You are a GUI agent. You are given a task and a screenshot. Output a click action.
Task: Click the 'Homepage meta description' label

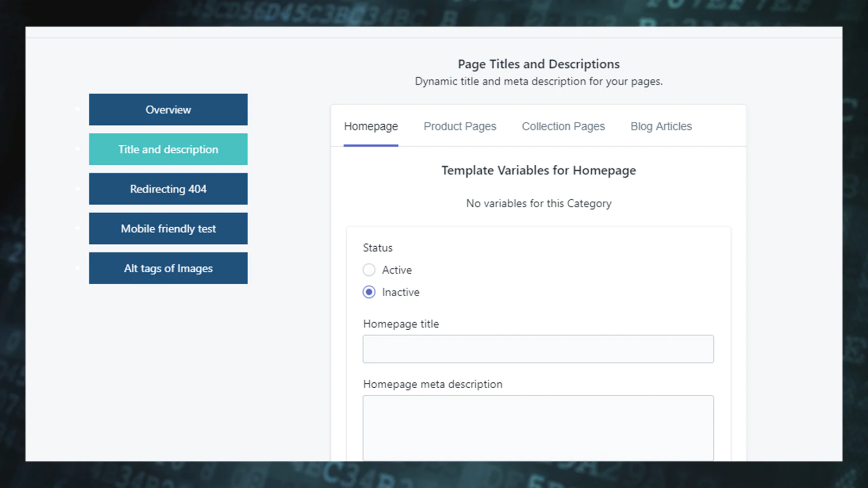click(433, 384)
